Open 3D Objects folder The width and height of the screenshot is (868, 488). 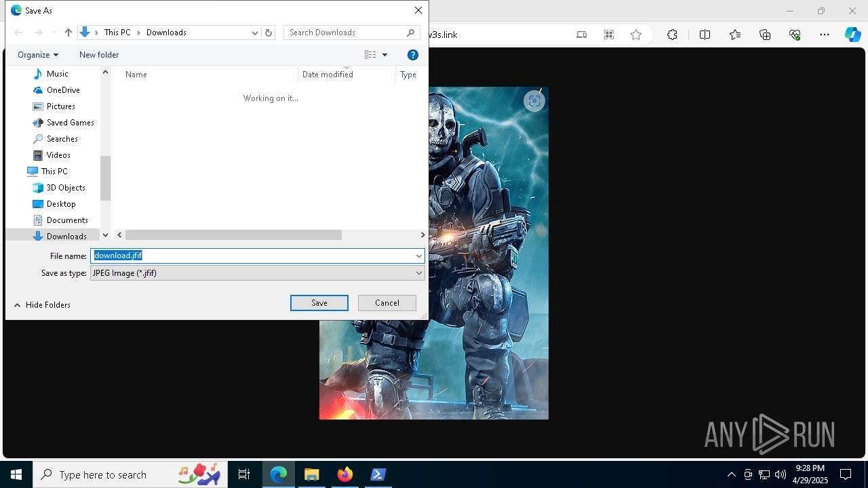66,188
